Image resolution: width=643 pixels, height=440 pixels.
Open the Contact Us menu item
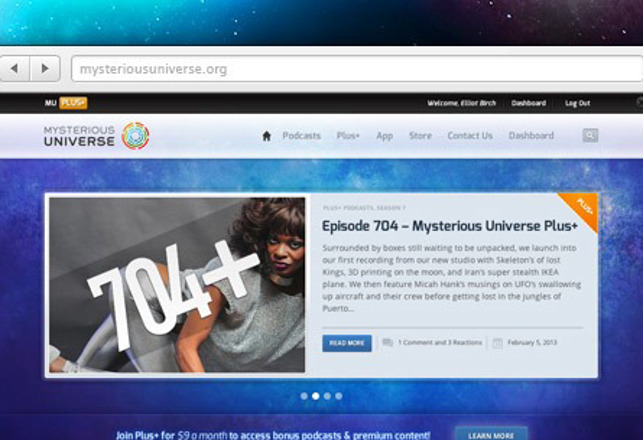(x=470, y=136)
